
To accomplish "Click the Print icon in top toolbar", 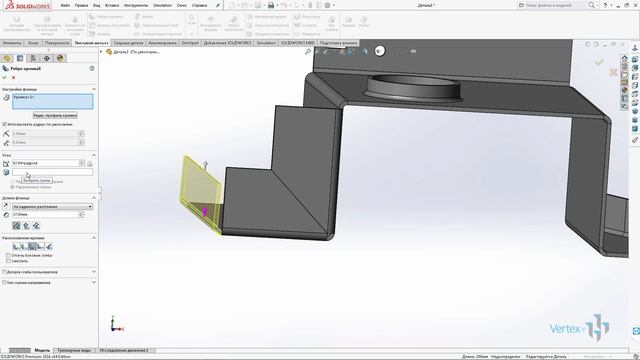I will coord(271,5).
